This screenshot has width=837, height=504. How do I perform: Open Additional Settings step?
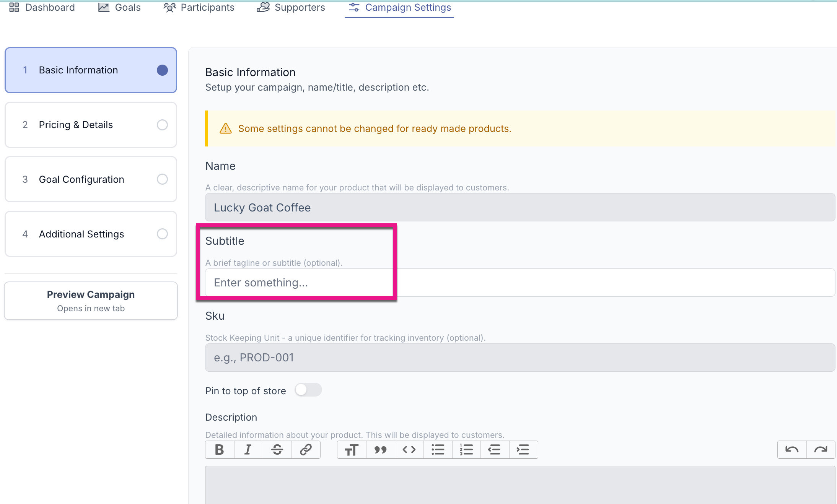(91, 234)
